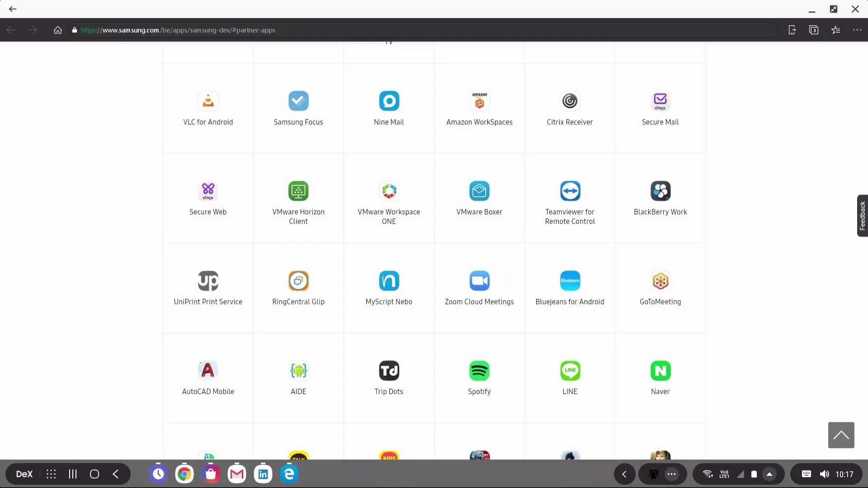The image size is (868, 488).
Task: Open the apps grid in taskbar
Action: pos(51,474)
